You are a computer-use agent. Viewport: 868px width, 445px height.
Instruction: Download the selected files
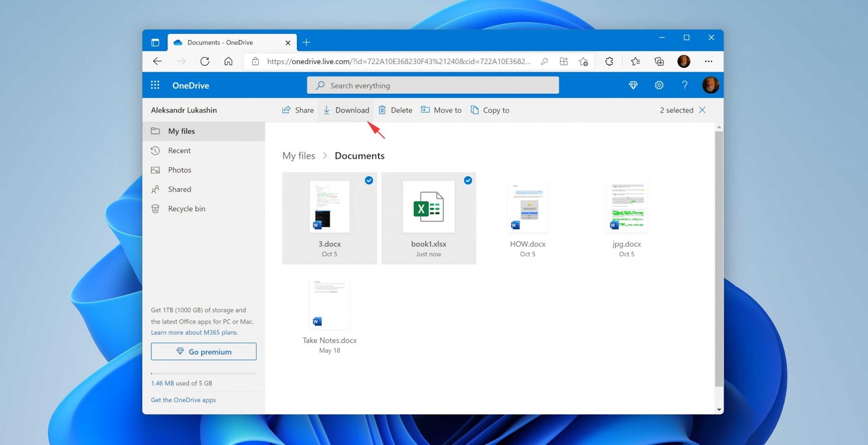point(346,110)
